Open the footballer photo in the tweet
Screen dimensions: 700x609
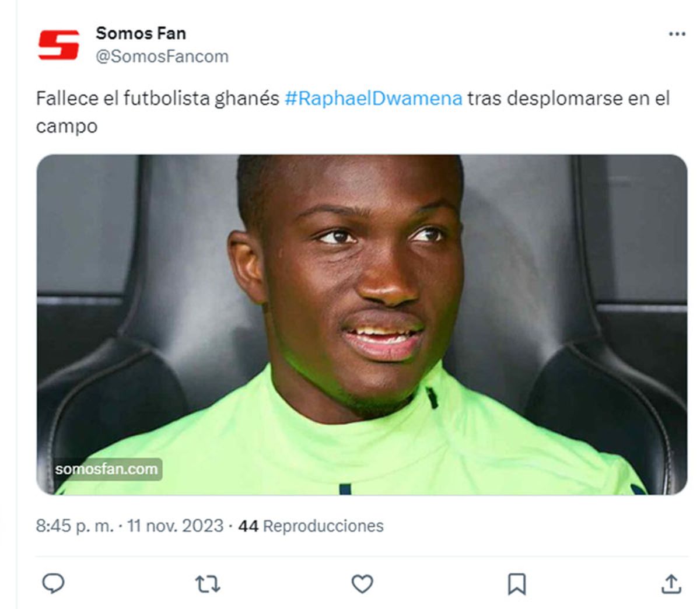(x=362, y=324)
